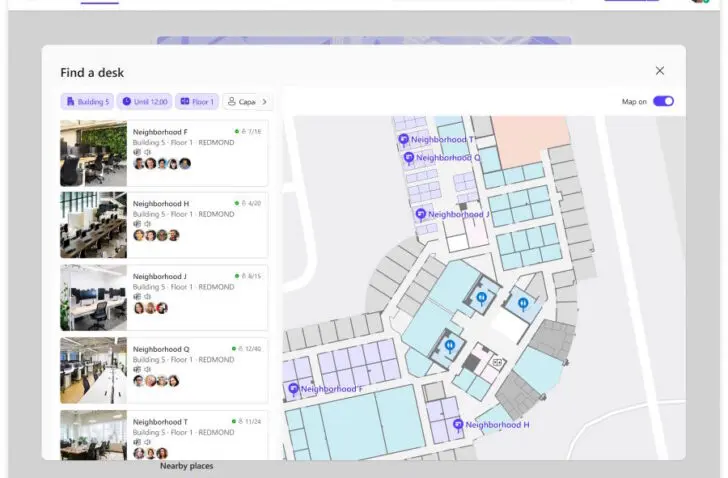Click the Teams icon in the Neighborhood Q card
The height and width of the screenshot is (478, 728).
pos(137,369)
